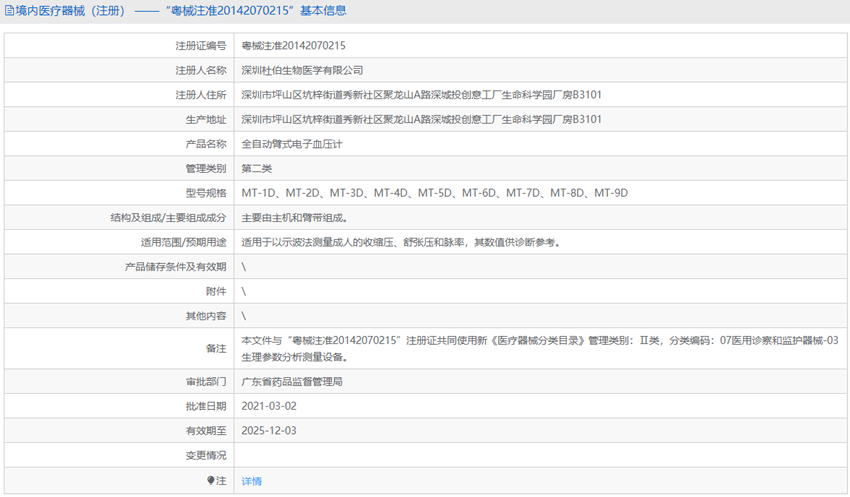This screenshot has height=497, width=850.
Task: Click the label 备注
Action: pos(216,348)
